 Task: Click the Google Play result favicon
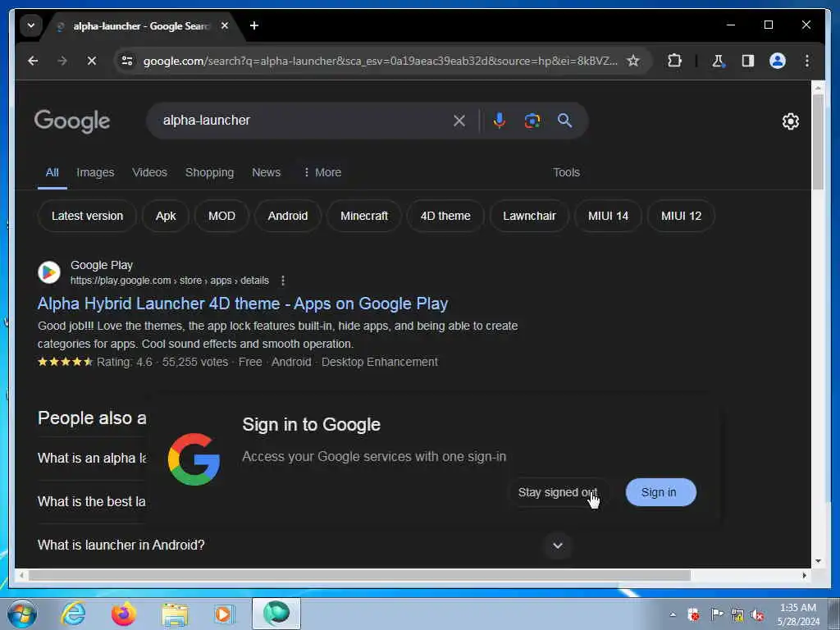[x=48, y=272]
